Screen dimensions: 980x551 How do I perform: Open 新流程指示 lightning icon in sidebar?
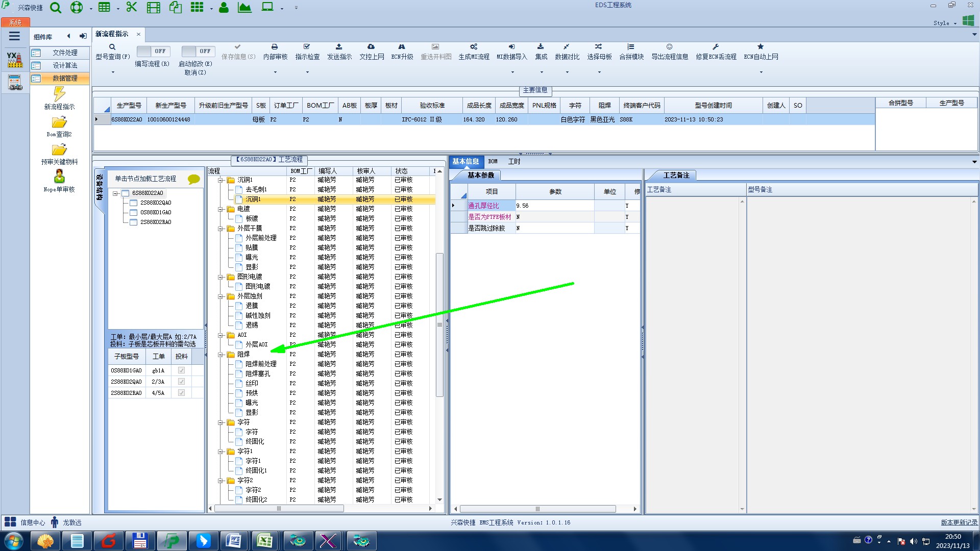59,94
